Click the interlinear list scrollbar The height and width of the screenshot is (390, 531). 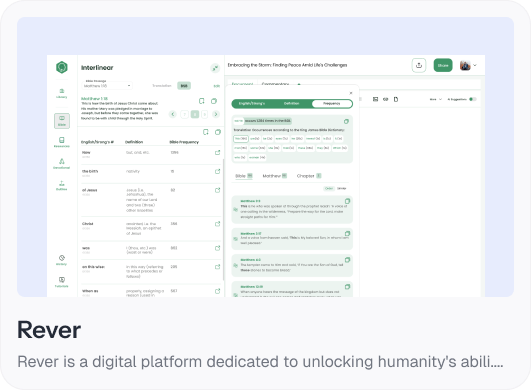(223, 219)
